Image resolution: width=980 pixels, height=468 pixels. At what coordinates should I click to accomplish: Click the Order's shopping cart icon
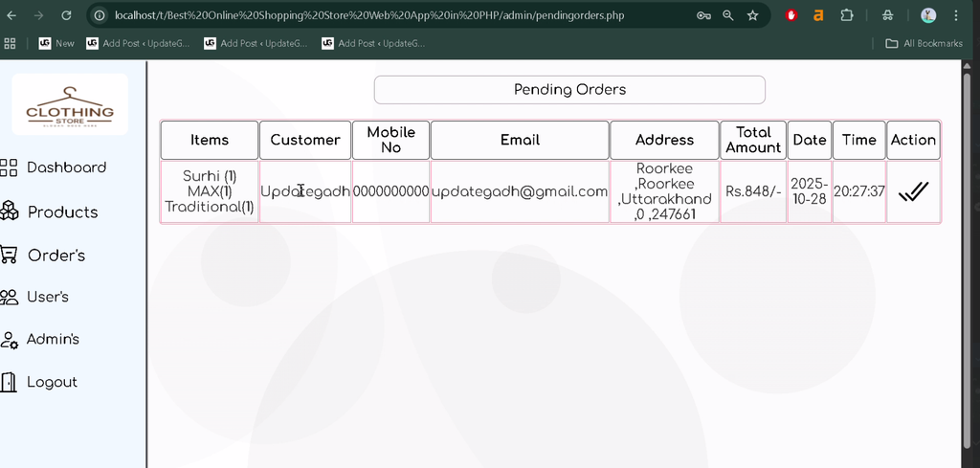pyautogui.click(x=8, y=255)
